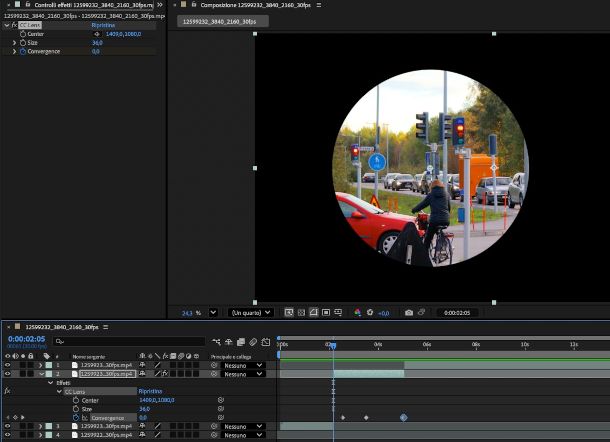610x442 pixels.
Task: Expand Convergence property in Effect Controls
Action: [14, 51]
